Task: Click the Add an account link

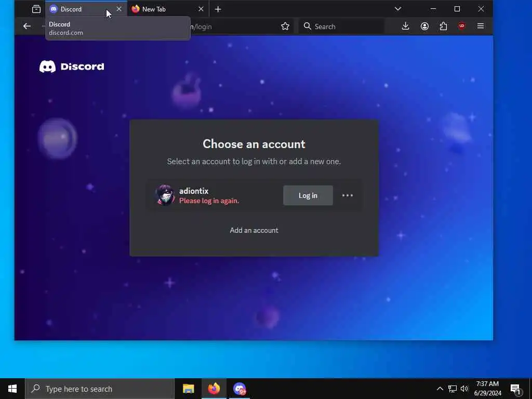Action: [x=254, y=230]
